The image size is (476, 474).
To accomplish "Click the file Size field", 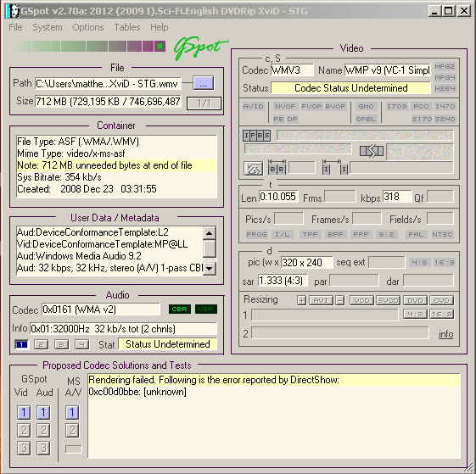I will 108,102.
